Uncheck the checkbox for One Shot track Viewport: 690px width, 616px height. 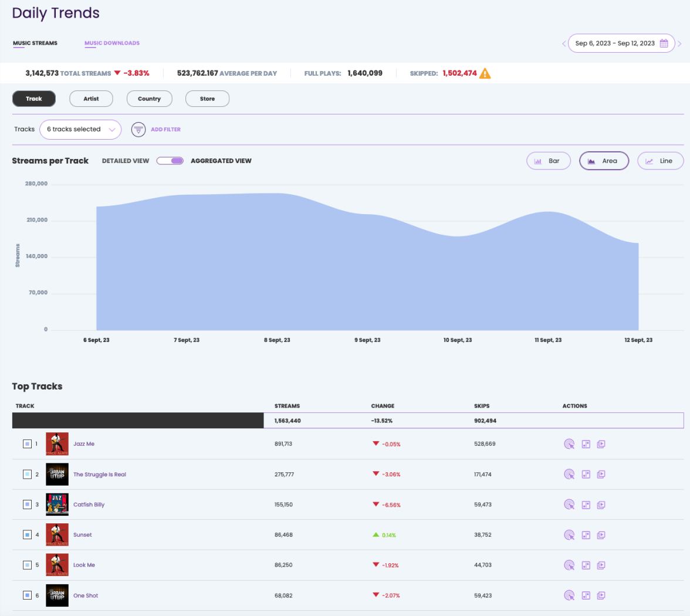[x=28, y=595]
